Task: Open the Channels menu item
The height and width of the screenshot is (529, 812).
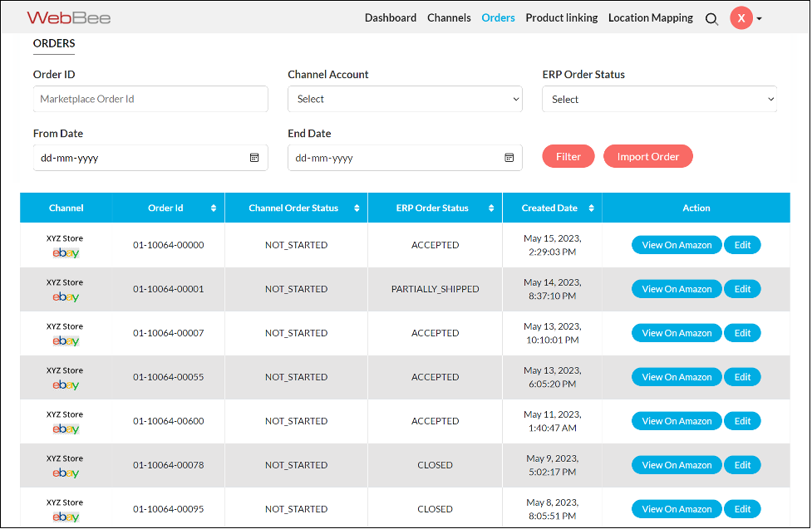Action: tap(449, 17)
